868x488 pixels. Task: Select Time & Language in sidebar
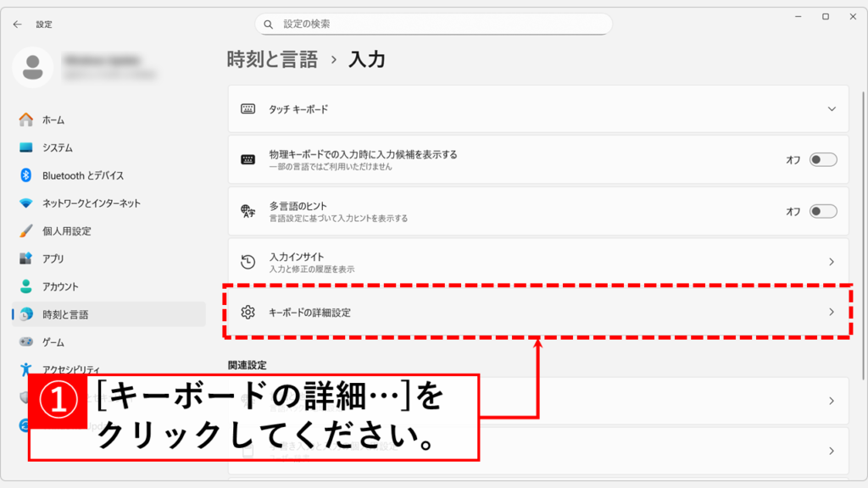[x=66, y=314]
